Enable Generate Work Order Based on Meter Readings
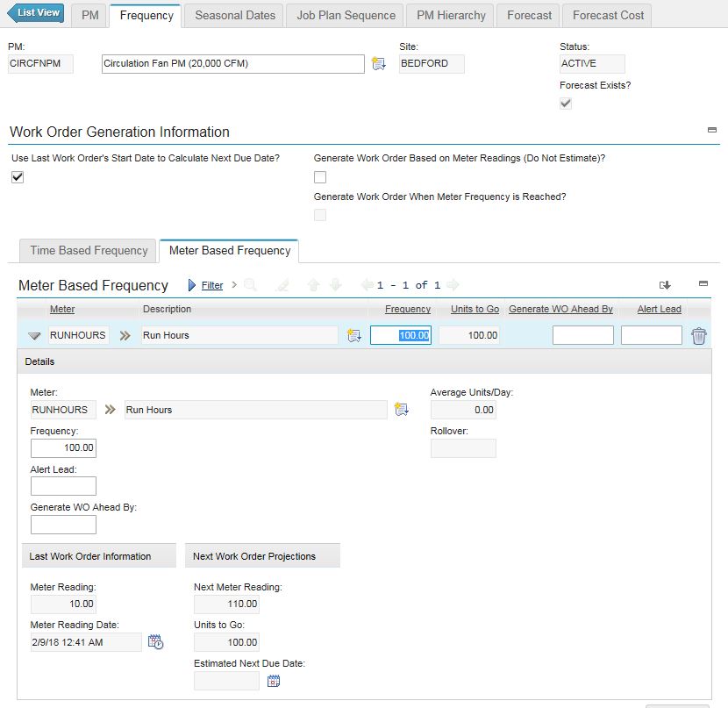This screenshot has height=708, width=728. coord(320,177)
